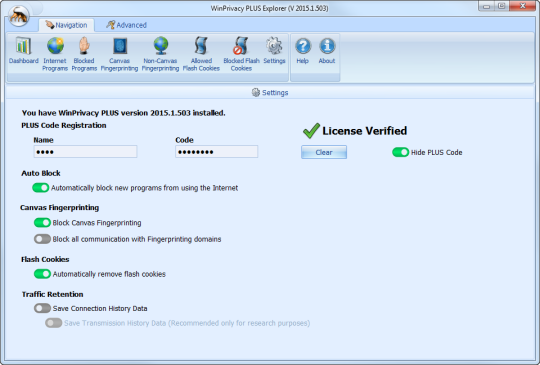The height and width of the screenshot is (365, 540).
Task: Click into the Name input field
Action: pyautogui.click(x=85, y=152)
